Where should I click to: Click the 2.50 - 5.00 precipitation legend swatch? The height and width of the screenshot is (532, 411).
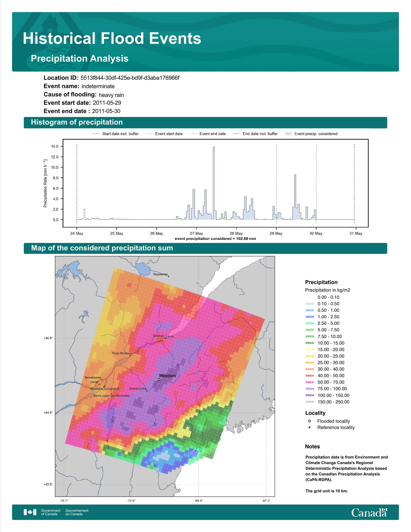coord(310,324)
